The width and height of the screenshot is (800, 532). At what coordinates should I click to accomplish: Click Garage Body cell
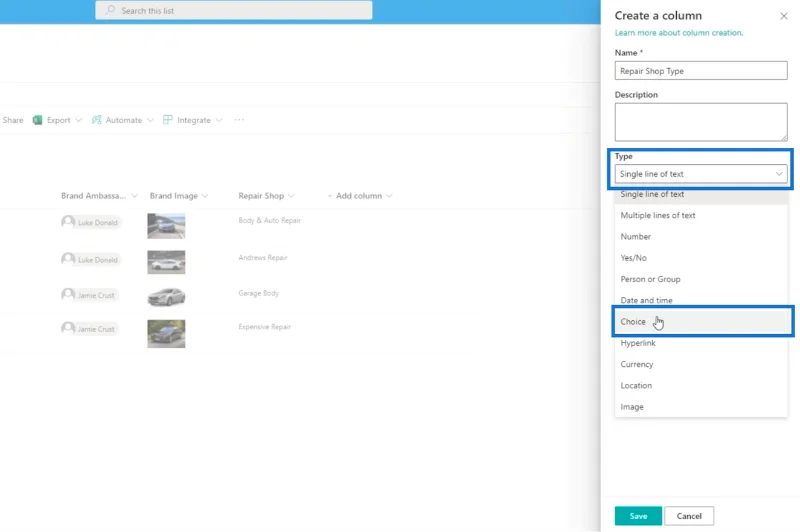point(259,293)
